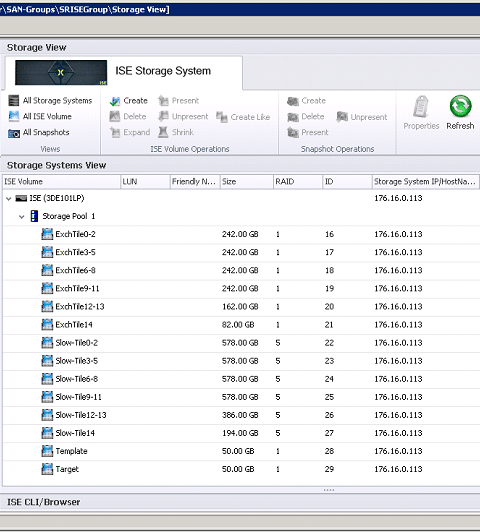Click the Storage View header
Image resolution: width=480 pixels, height=532 pixels.
37,48
